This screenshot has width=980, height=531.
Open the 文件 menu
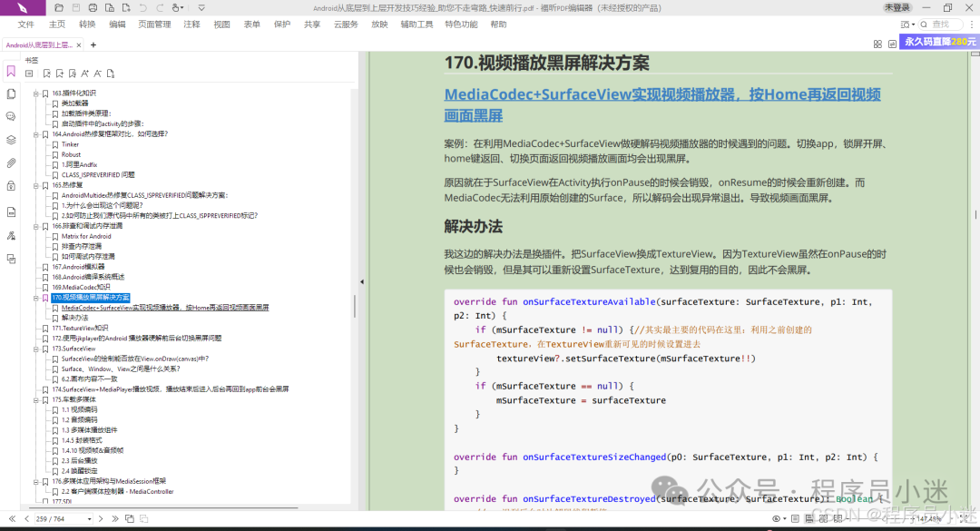26,25
